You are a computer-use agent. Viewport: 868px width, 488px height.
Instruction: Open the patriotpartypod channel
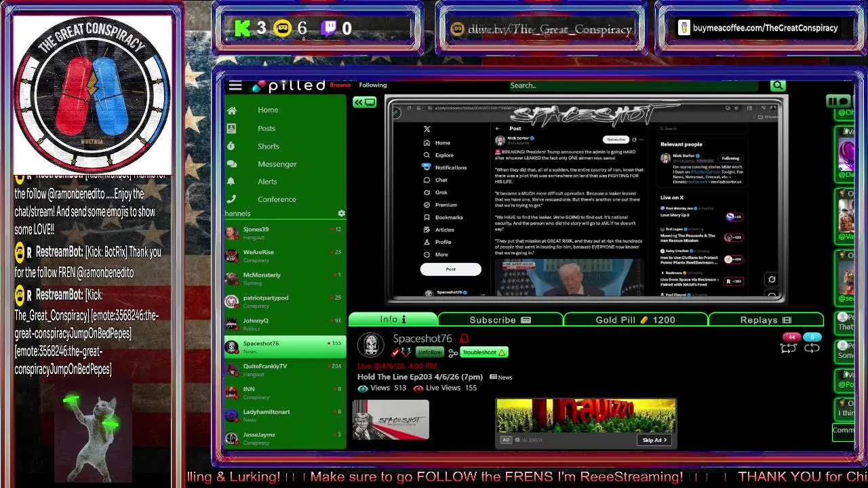tap(285, 301)
